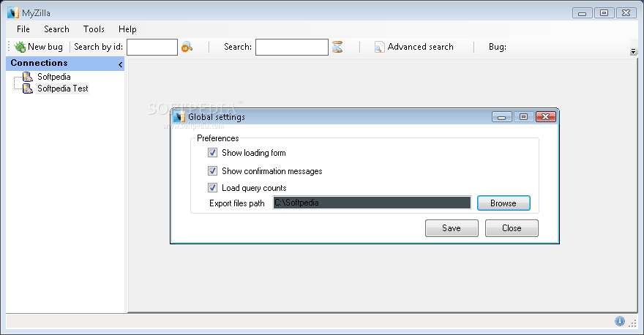Select the Softpedia Test connection text
Screen dimensions: 644x335
pos(62,89)
